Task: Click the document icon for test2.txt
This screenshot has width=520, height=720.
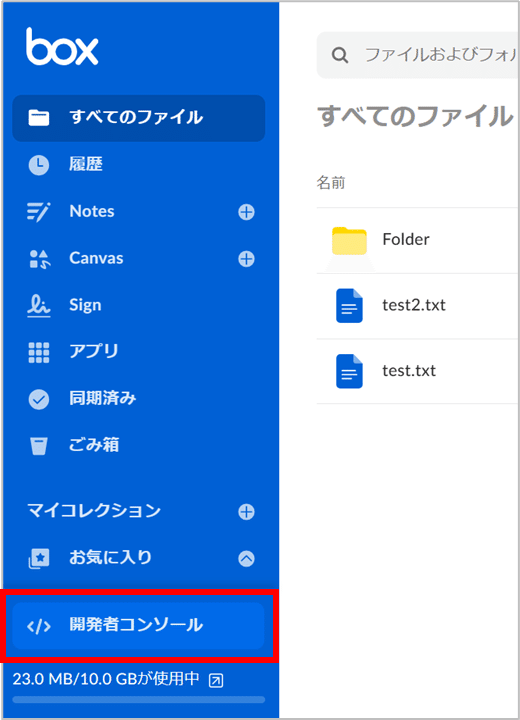Action: (x=349, y=306)
